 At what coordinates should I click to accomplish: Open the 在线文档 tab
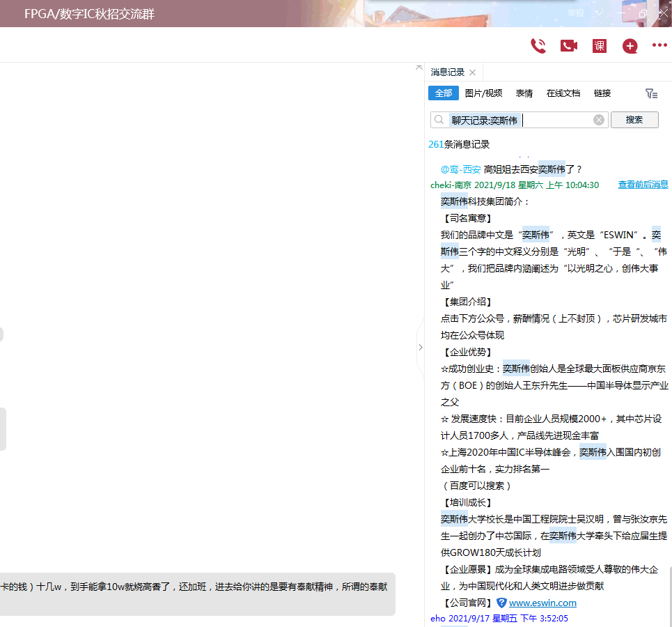(563, 93)
